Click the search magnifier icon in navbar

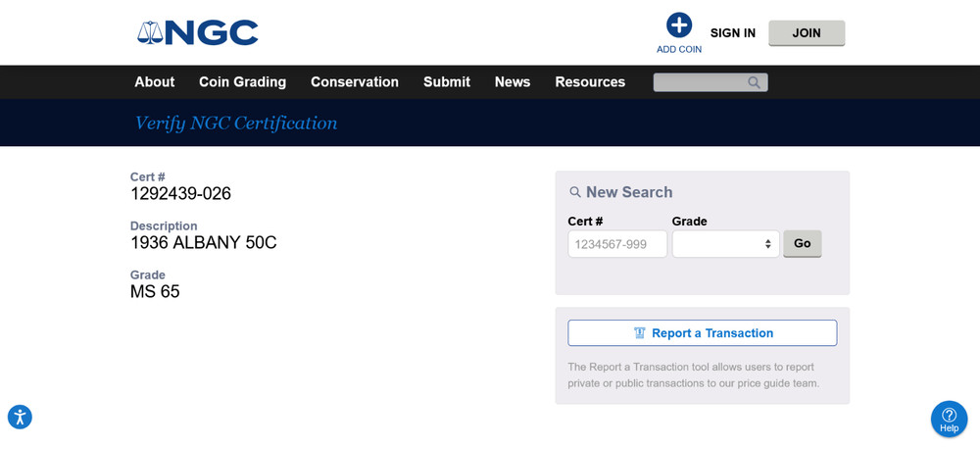click(x=754, y=82)
